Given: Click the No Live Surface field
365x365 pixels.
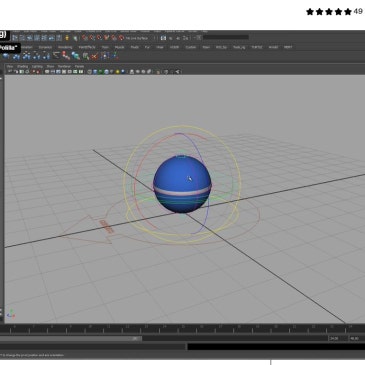Looking at the screenshot, I should coord(137,38).
